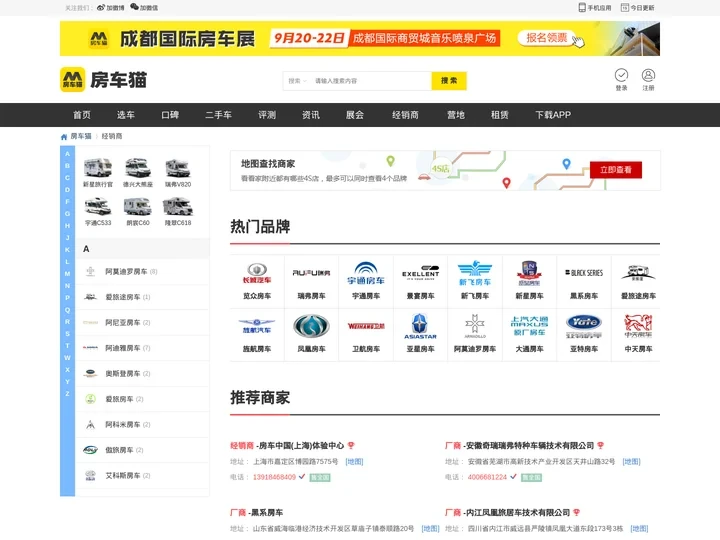The image size is (720, 540).
Task: Select the 亚特房车 Yate logo
Action: [x=584, y=326]
